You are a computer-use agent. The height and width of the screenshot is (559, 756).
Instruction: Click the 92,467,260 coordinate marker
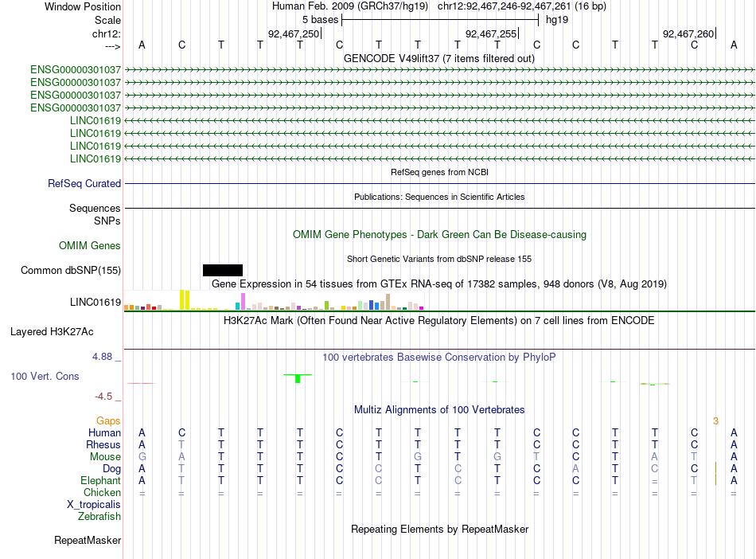point(688,33)
